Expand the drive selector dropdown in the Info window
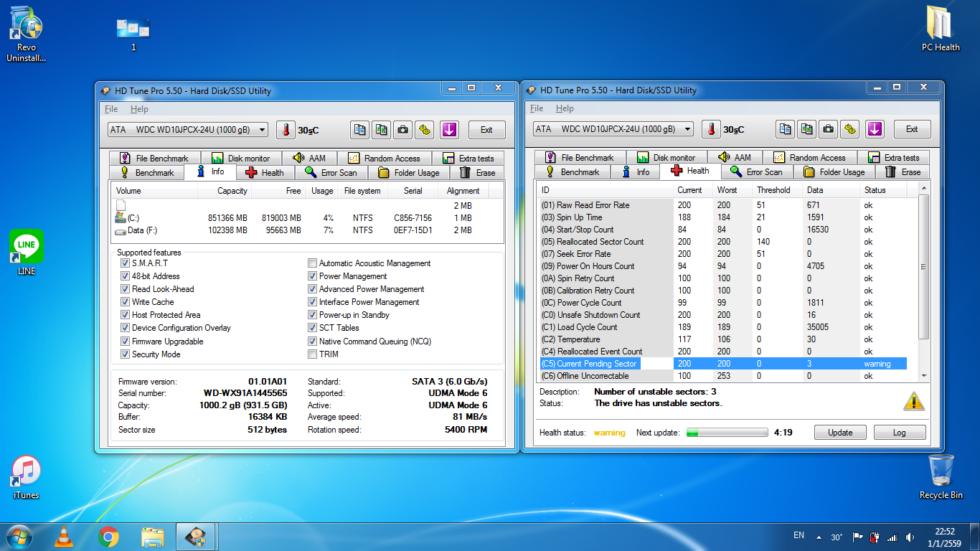 (x=262, y=130)
